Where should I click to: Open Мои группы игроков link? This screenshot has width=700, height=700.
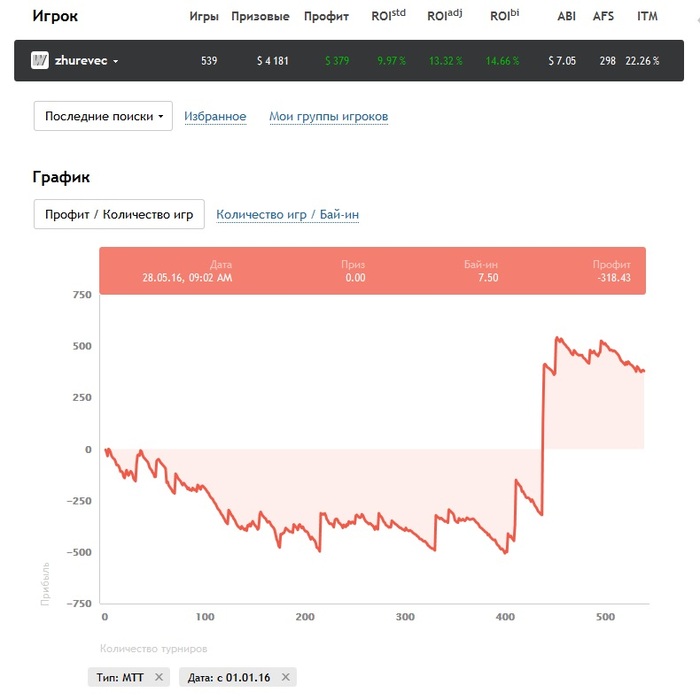pos(329,116)
